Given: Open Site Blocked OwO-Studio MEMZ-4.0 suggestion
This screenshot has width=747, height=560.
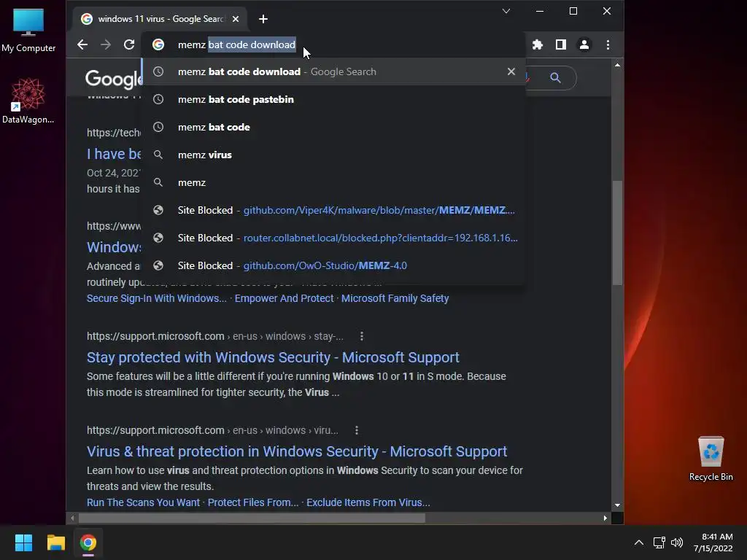Looking at the screenshot, I should (334, 265).
